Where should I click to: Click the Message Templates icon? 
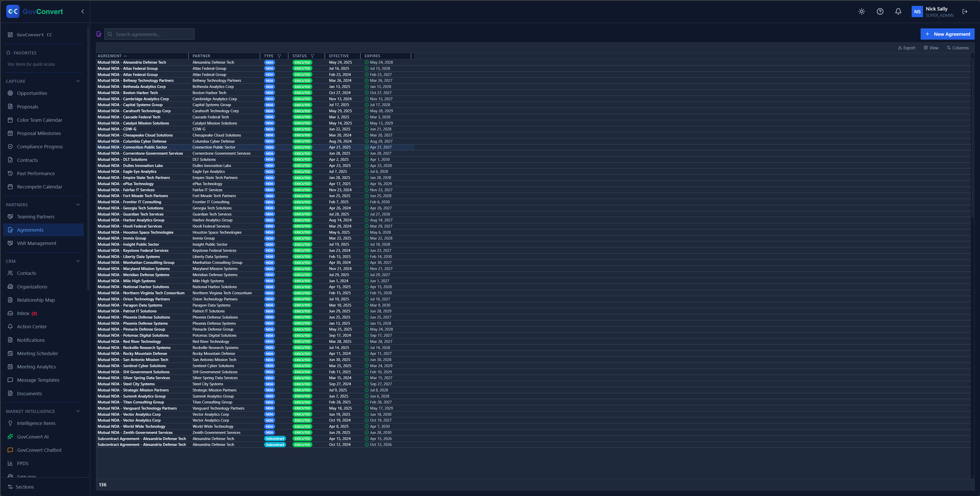coord(10,380)
